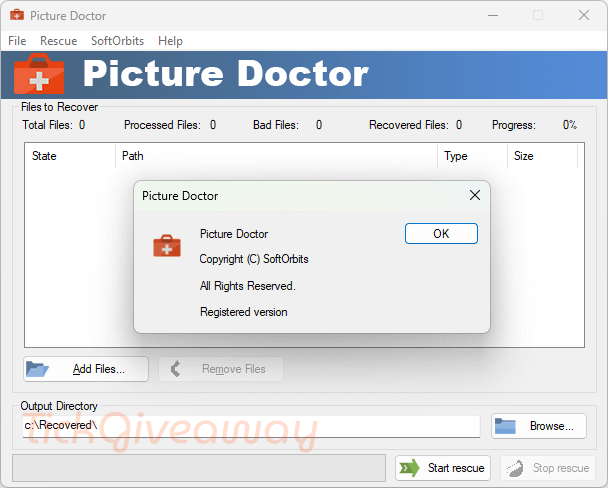This screenshot has height=488, width=608.
Task: Click the 'Registered version' text
Action: pos(244,312)
